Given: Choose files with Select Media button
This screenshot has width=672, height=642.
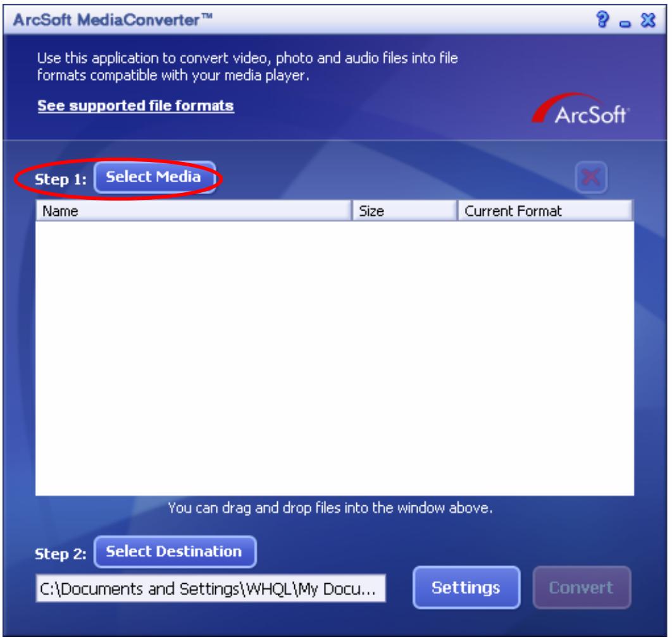Looking at the screenshot, I should 154,177.
